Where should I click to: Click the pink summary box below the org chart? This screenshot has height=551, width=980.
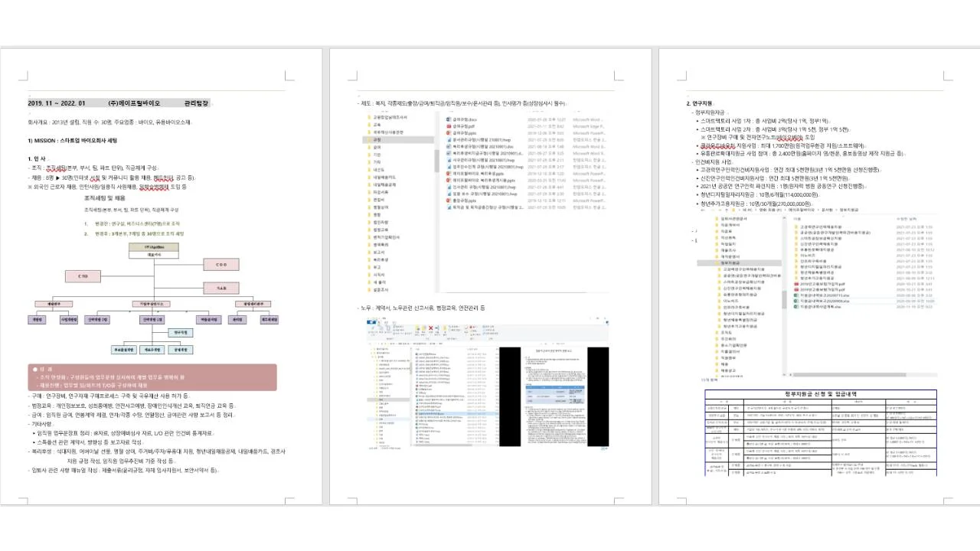pos(152,377)
